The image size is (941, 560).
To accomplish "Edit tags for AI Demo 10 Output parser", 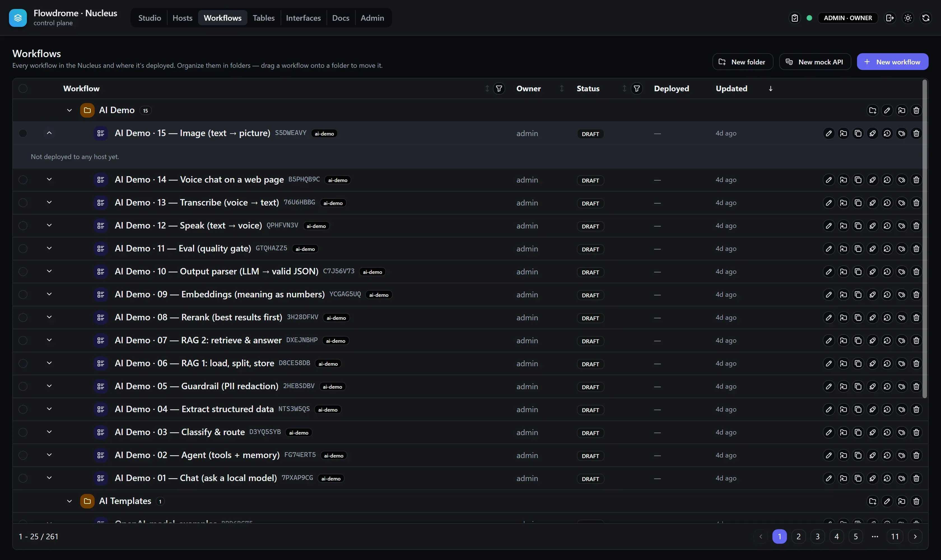I will click(x=901, y=272).
